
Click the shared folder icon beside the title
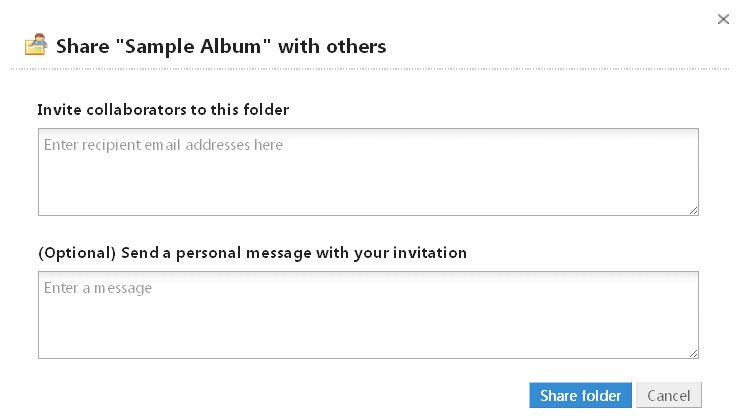pos(36,44)
